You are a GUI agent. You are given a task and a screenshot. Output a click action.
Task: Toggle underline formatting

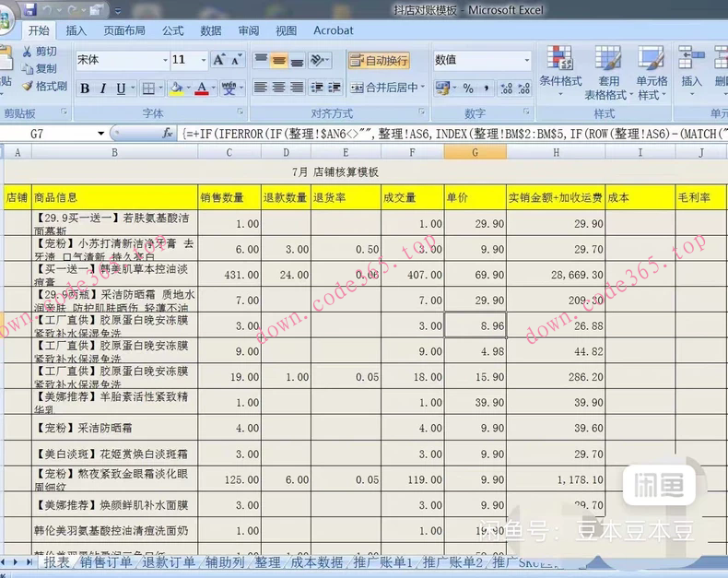point(121,88)
